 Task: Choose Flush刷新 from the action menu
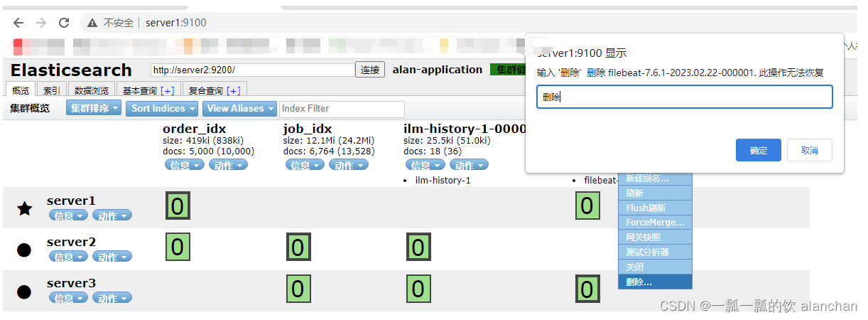pyautogui.click(x=655, y=208)
